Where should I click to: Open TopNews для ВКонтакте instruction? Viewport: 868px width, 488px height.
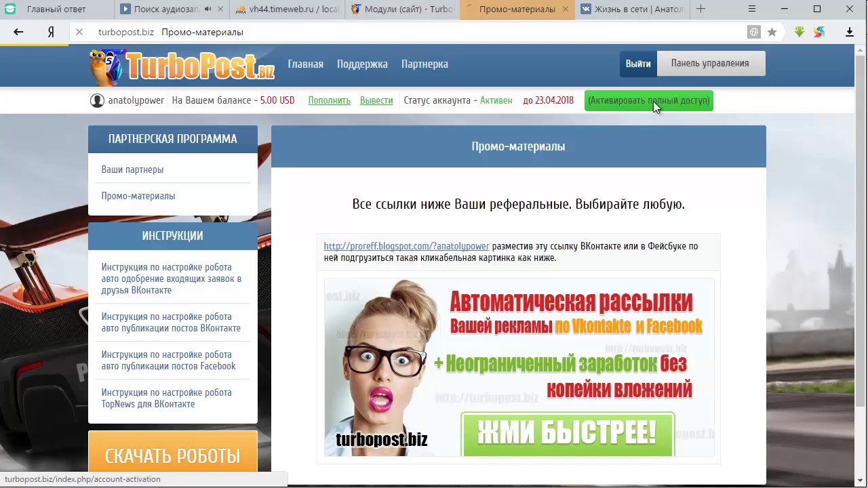(166, 398)
